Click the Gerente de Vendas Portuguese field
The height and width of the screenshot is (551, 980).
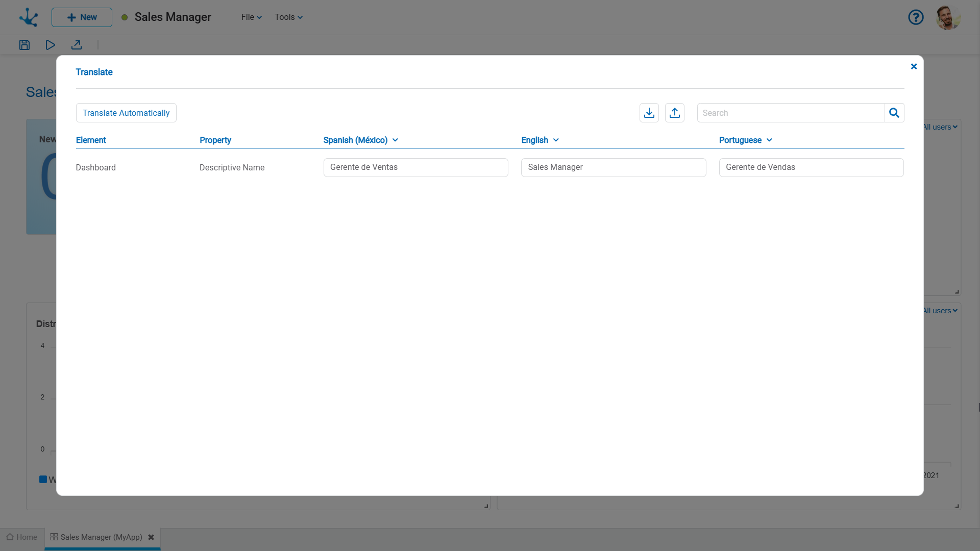(811, 167)
